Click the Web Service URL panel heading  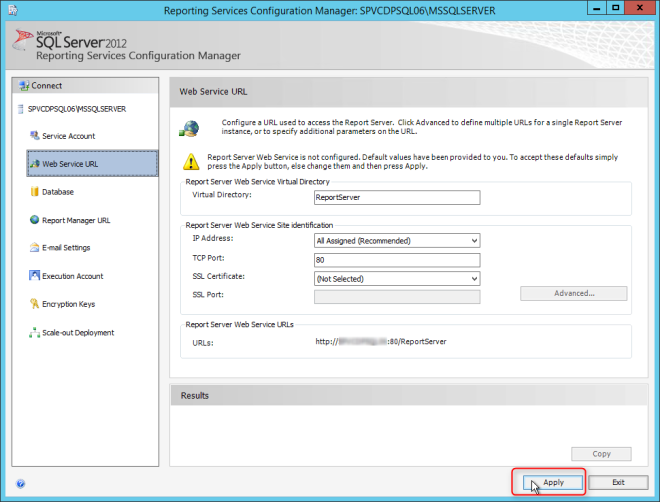tap(213, 92)
